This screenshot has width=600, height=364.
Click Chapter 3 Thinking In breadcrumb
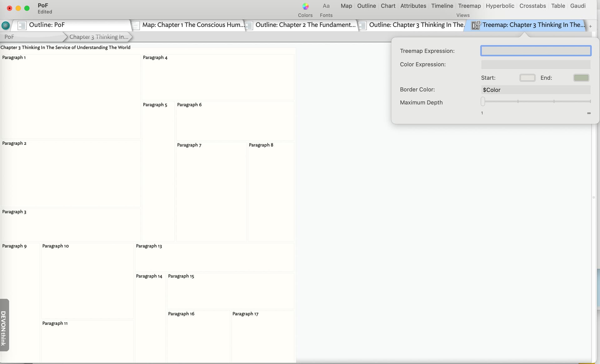point(99,37)
